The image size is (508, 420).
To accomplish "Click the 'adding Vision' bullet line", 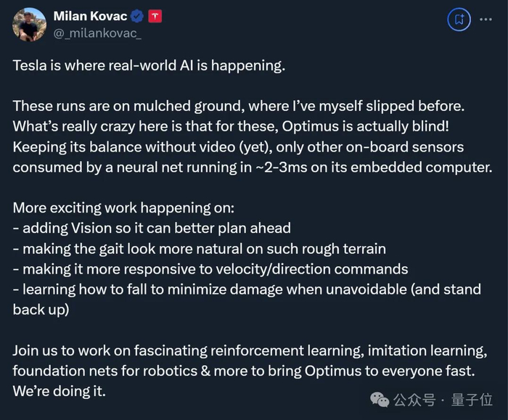I will pyautogui.click(x=152, y=228).
